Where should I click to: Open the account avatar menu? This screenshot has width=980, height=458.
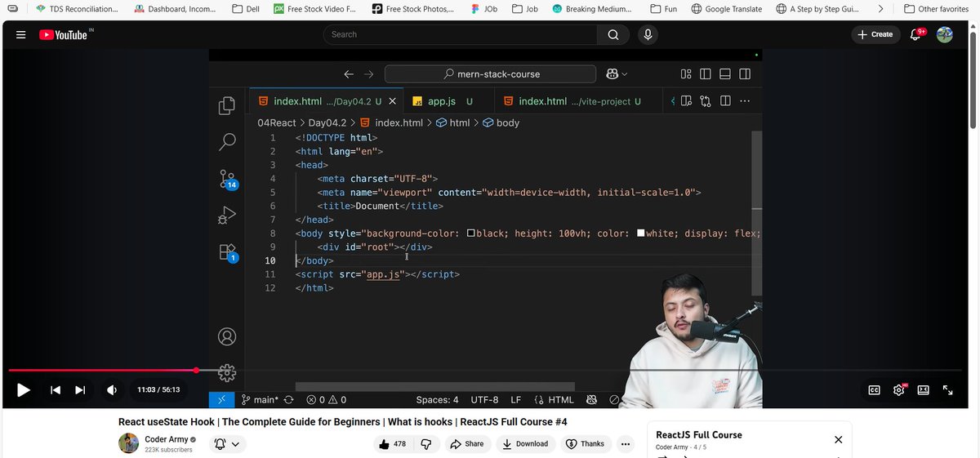point(945,34)
